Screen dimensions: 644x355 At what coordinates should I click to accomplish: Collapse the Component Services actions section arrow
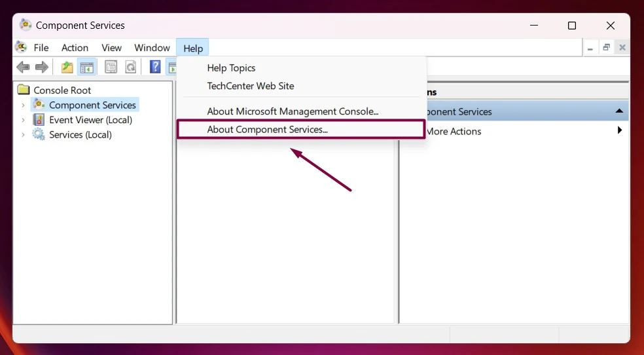619,111
